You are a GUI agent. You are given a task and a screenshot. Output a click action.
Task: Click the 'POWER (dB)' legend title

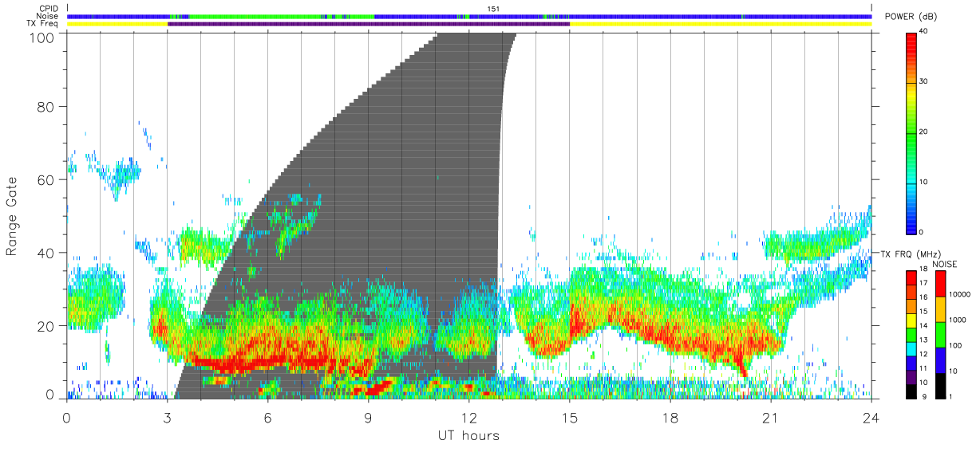click(x=912, y=17)
